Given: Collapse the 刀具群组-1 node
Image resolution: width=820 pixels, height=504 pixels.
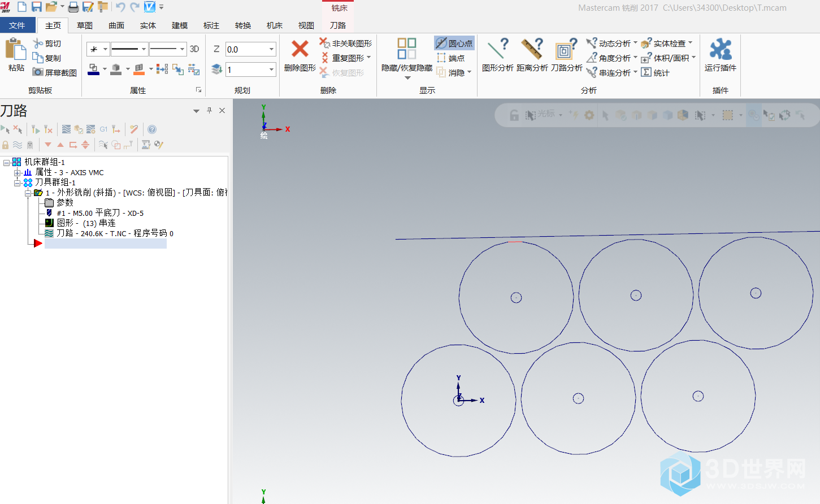Looking at the screenshot, I should pos(17,183).
